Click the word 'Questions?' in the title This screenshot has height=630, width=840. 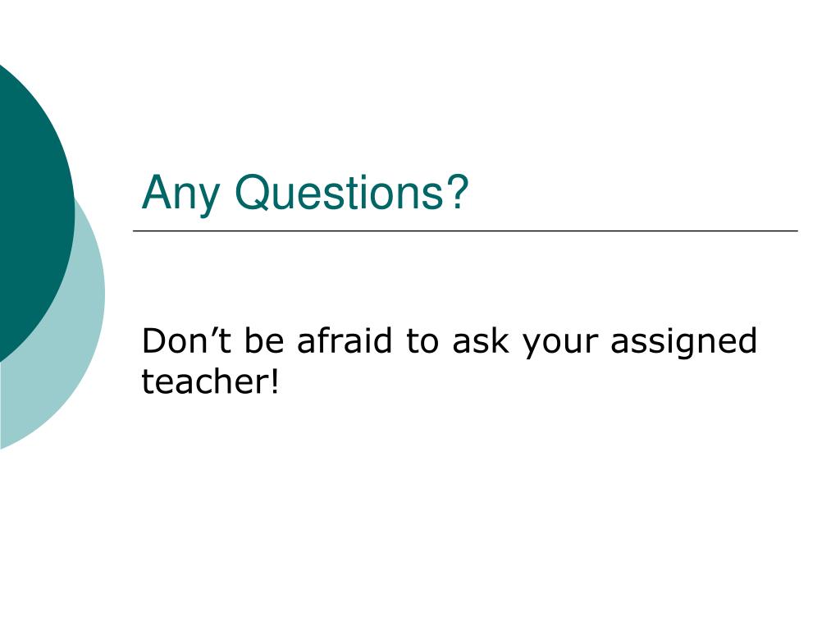tap(352, 192)
